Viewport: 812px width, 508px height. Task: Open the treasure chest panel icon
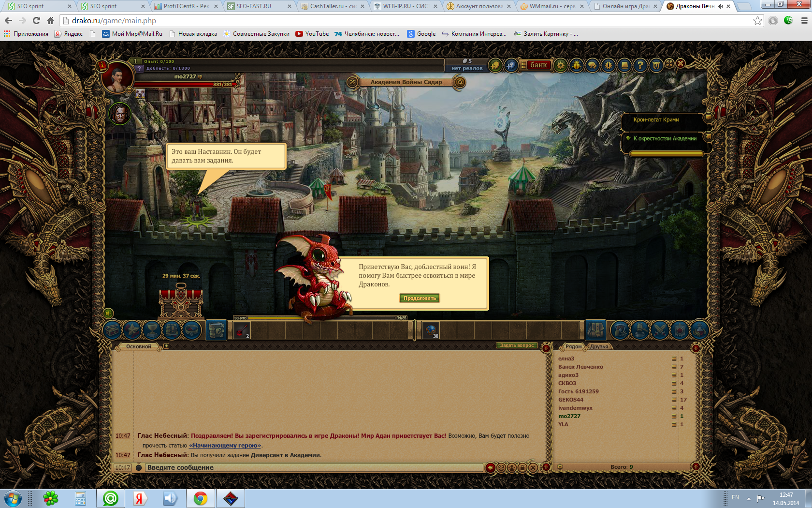pos(113,330)
